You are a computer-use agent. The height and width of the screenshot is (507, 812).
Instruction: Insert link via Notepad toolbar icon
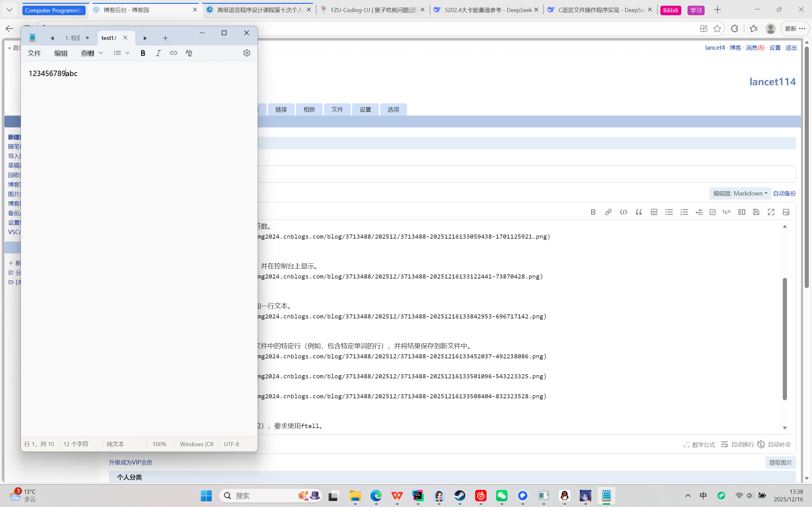174,53
